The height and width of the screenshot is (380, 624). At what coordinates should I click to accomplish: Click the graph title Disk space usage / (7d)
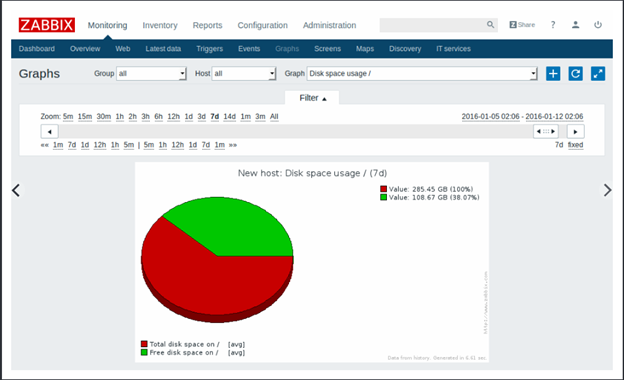click(312, 173)
